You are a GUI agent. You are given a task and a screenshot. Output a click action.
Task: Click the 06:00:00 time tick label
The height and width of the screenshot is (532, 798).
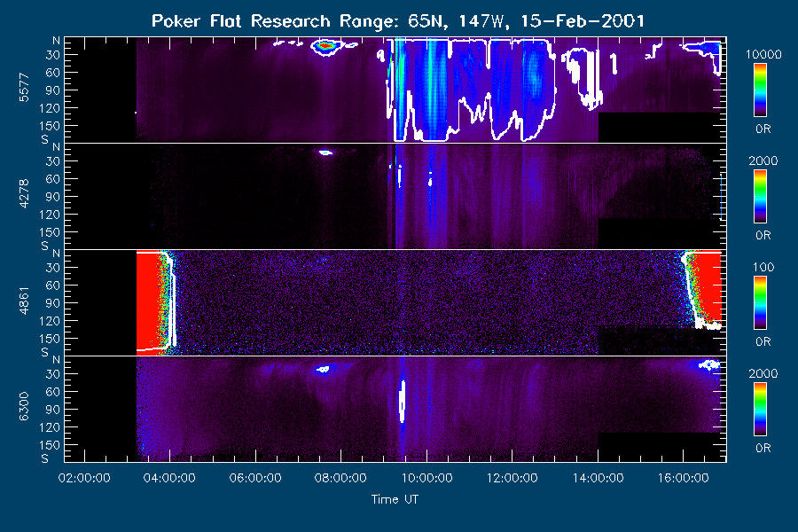tap(255, 478)
